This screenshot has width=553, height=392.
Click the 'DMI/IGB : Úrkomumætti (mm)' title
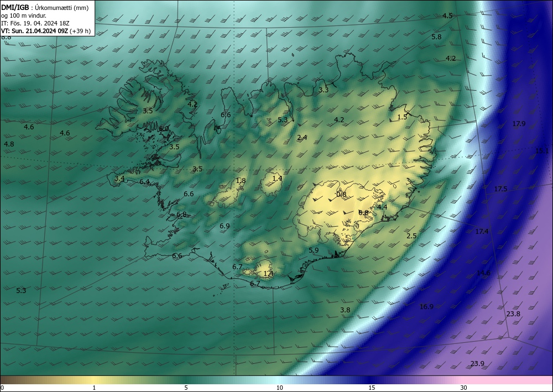pyautogui.click(x=45, y=8)
